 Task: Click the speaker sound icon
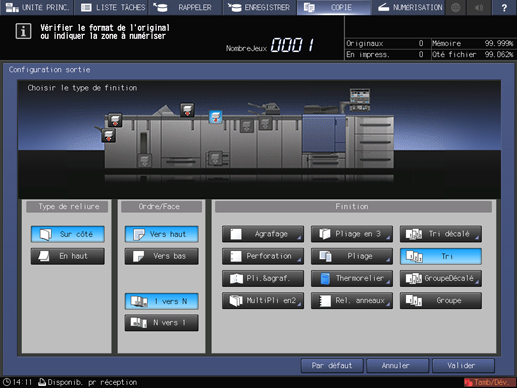point(479,7)
